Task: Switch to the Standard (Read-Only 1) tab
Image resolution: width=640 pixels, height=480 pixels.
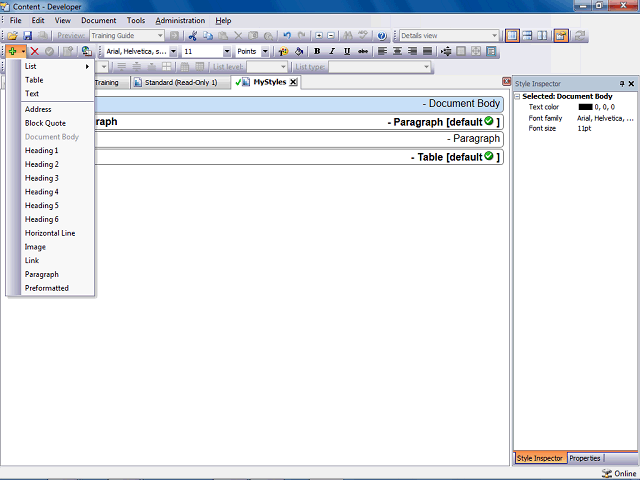Action: tap(180, 82)
